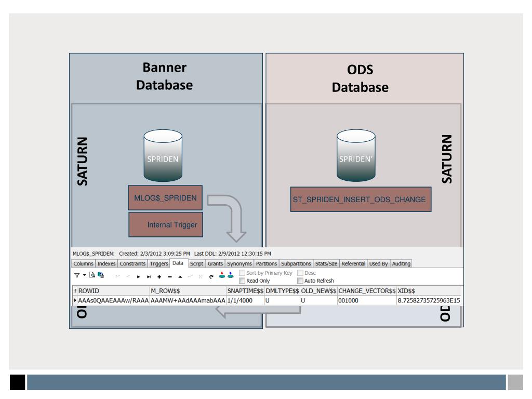Select the Data tab
This screenshot has width=532, height=399.
[178, 263]
